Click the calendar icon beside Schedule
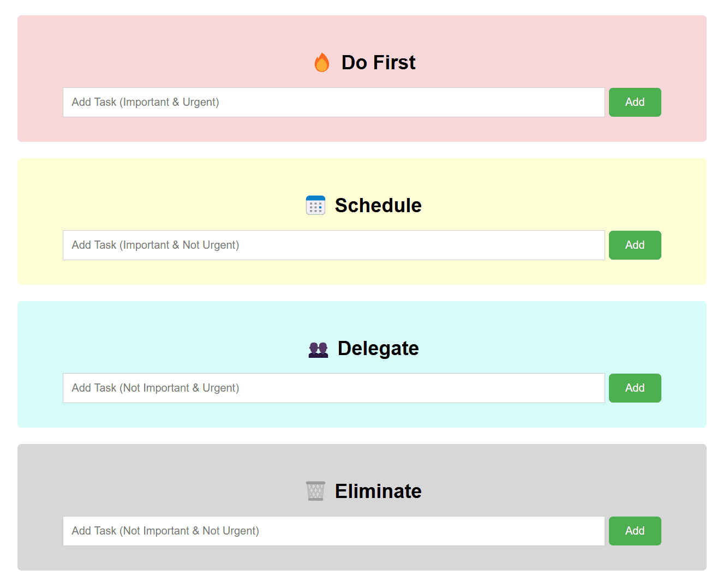Viewport: 723px width, 588px height. [x=315, y=205]
